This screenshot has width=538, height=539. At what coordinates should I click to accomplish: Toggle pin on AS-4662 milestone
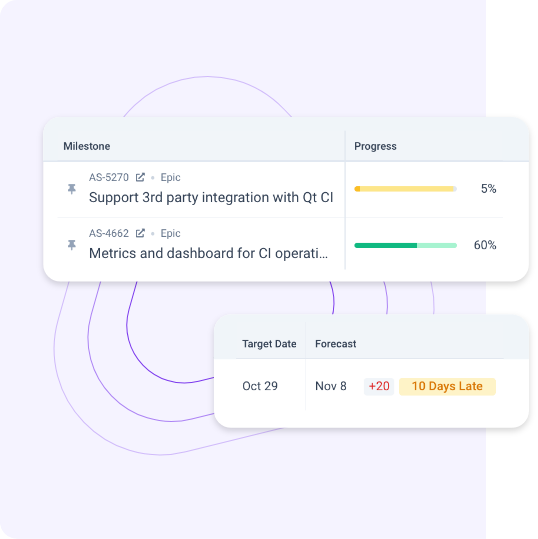[72, 245]
